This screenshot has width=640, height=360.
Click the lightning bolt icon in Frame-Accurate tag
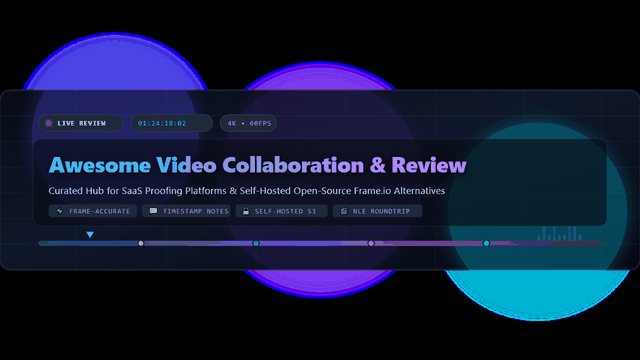click(x=60, y=211)
